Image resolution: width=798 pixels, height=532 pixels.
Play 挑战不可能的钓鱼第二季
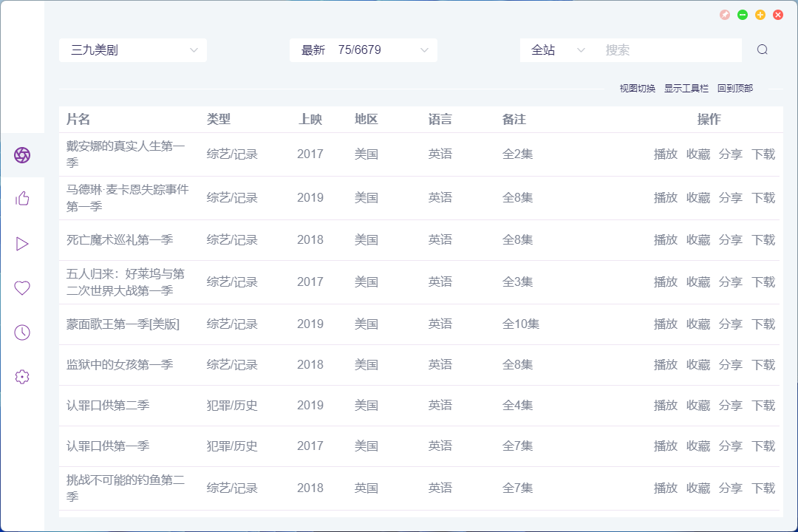point(665,488)
